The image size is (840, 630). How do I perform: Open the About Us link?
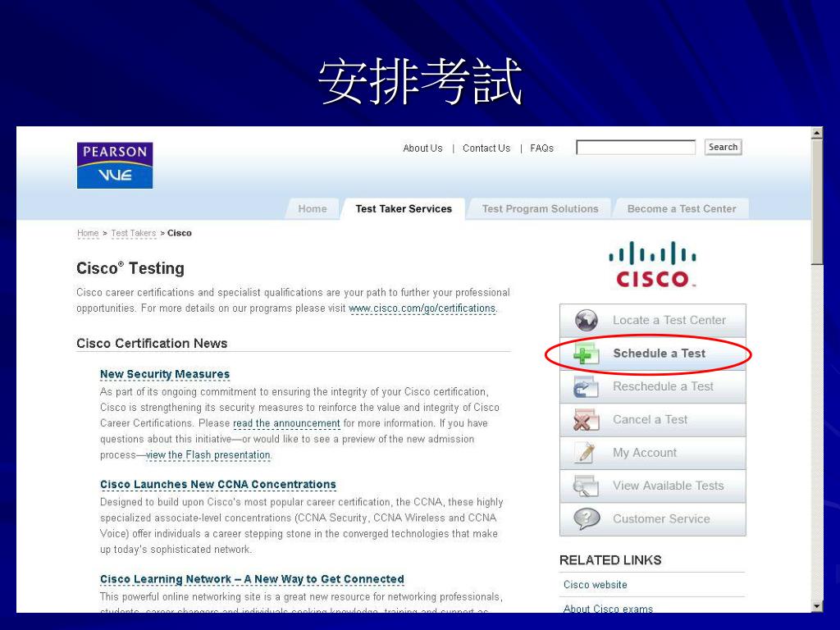click(422, 148)
